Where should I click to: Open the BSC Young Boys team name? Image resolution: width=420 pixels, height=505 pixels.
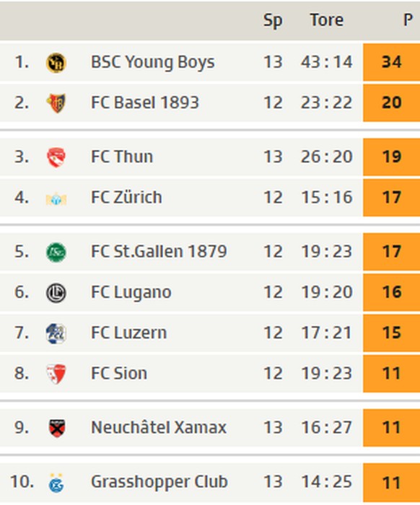153,62
